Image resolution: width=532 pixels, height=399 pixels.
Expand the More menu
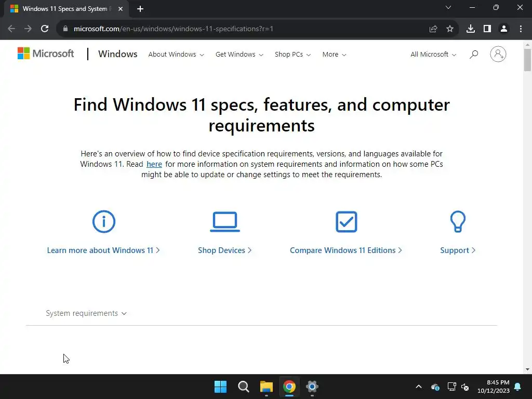(334, 54)
